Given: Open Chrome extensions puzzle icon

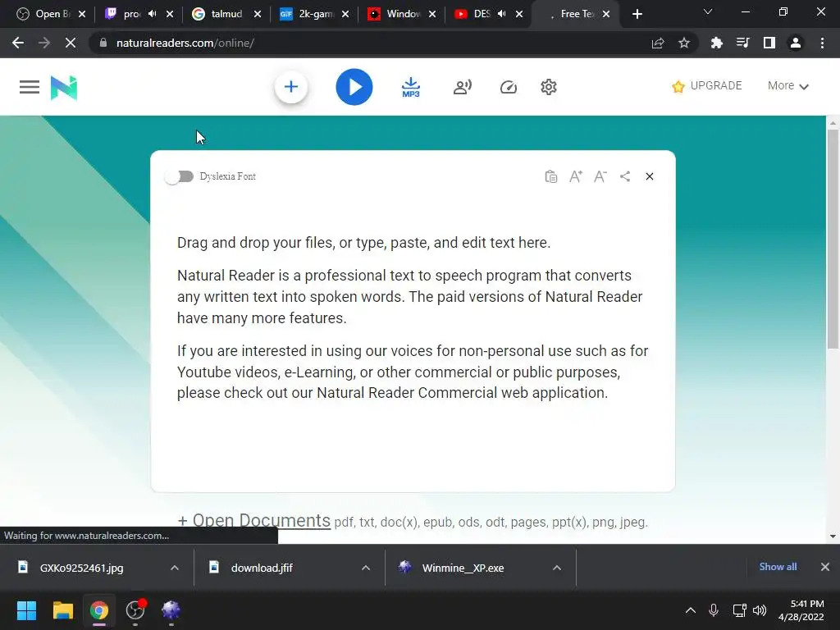Looking at the screenshot, I should 716,43.
